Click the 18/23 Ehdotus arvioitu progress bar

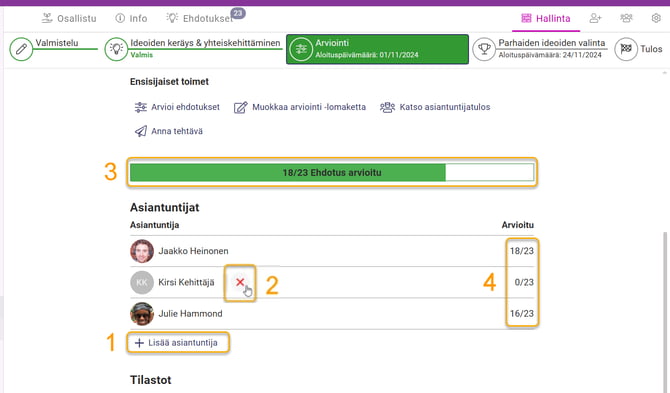click(x=332, y=173)
